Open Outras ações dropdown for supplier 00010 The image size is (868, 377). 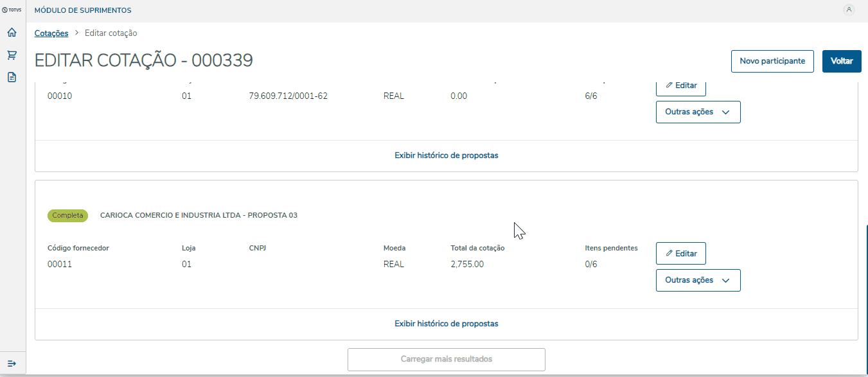tap(698, 112)
